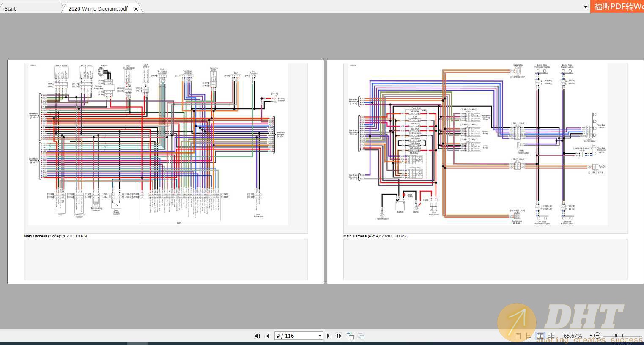The height and width of the screenshot is (345, 644).
Task: Select the facing pages view
Action: click(x=540, y=336)
